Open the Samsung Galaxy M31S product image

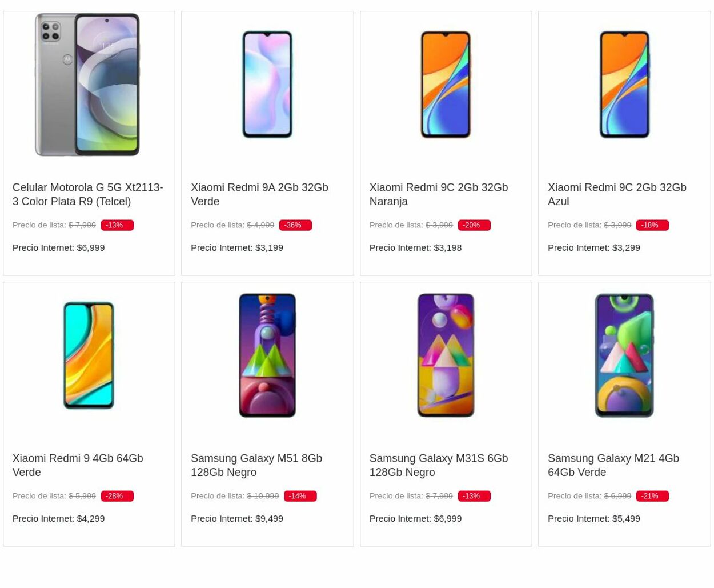446,355
